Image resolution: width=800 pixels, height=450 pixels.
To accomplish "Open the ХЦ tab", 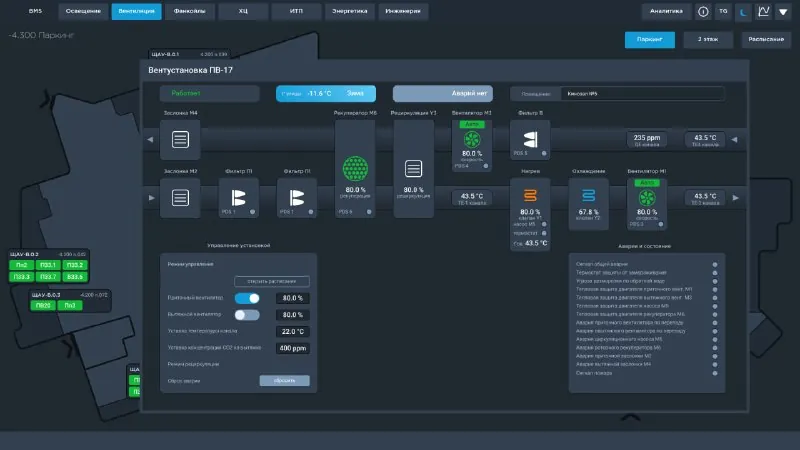I will pos(243,11).
